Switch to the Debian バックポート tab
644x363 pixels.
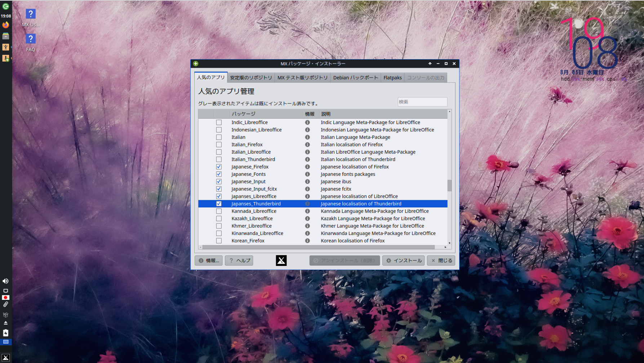click(x=356, y=78)
